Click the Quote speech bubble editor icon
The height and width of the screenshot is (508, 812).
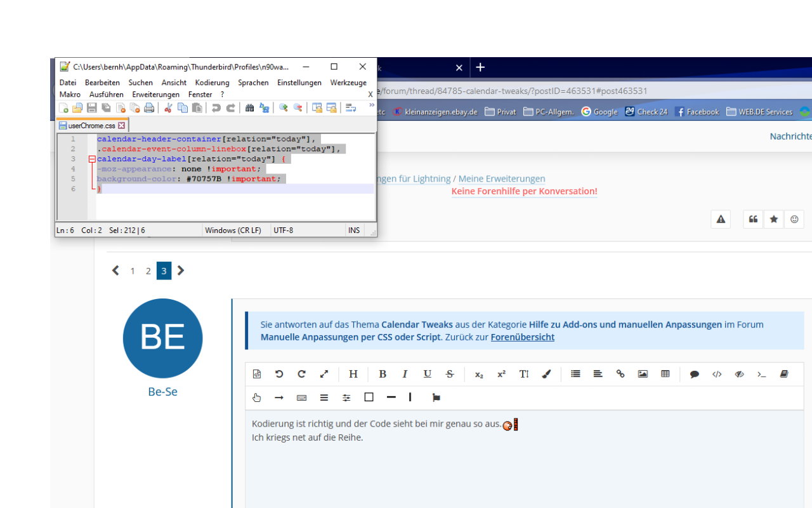pyautogui.click(x=694, y=374)
